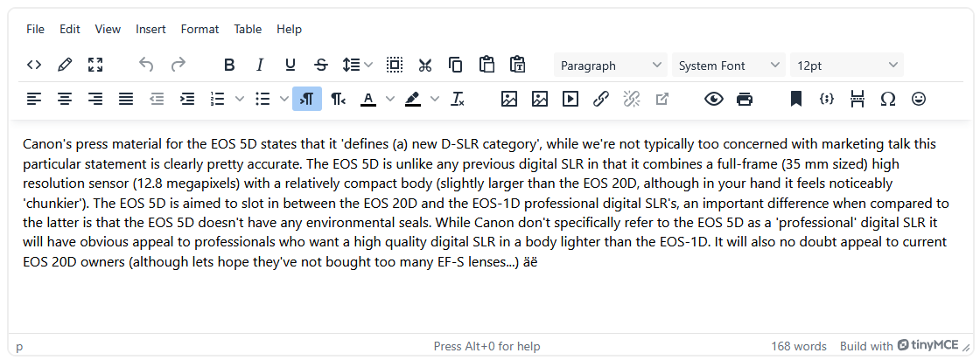Open the Format menu
980x360 pixels.
(x=199, y=29)
